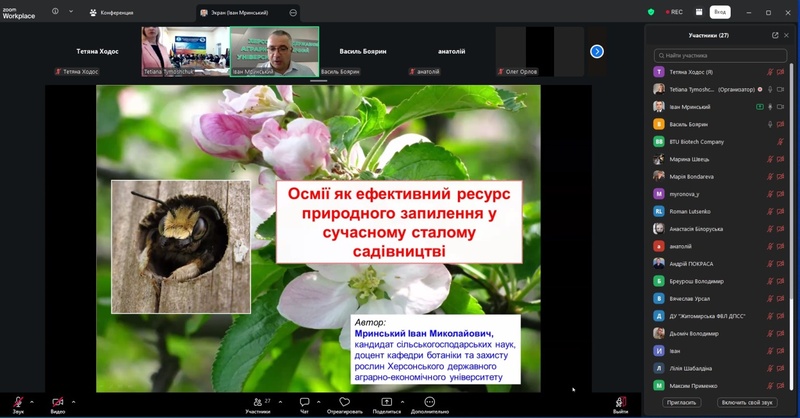Expand audio options arrow next to microphone

(32, 402)
